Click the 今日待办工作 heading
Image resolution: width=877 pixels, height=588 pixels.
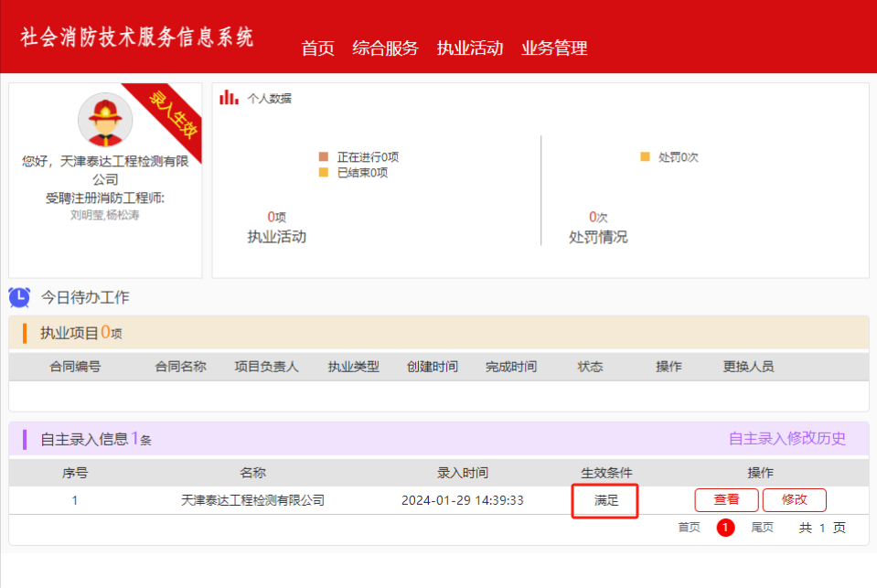85,297
